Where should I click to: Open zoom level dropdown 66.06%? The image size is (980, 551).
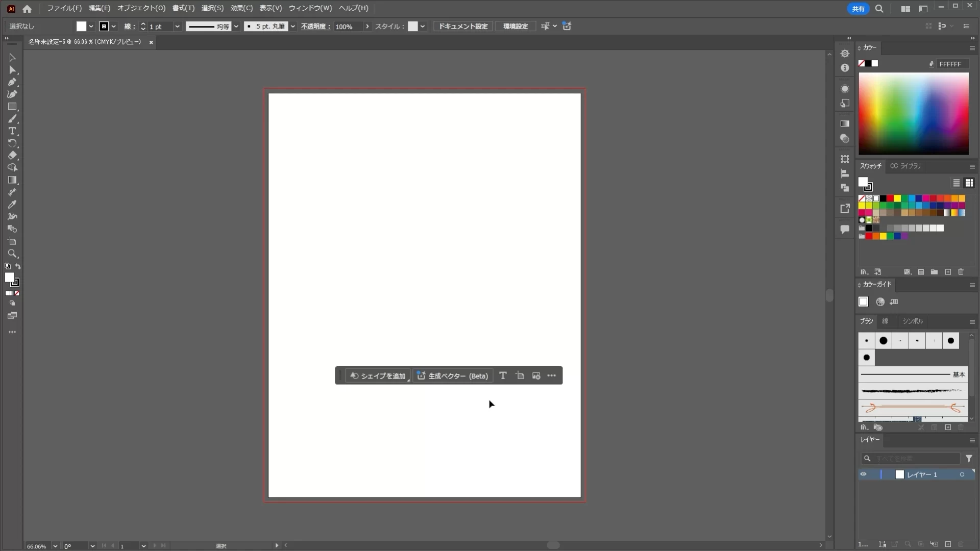55,546
